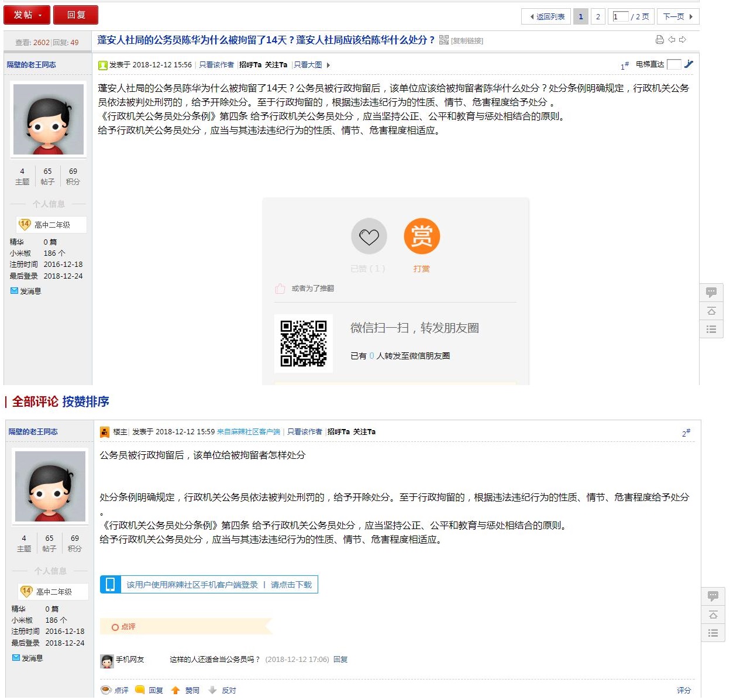Screen dimensions: 747x700
Task: Switch to 按赞排序 sorting tab
Action: 85,402
